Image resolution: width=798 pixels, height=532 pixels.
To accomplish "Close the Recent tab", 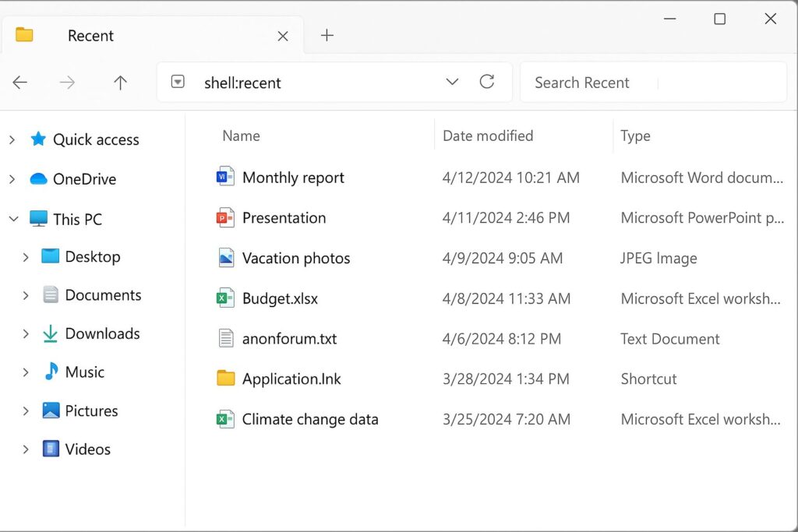I will click(x=283, y=36).
